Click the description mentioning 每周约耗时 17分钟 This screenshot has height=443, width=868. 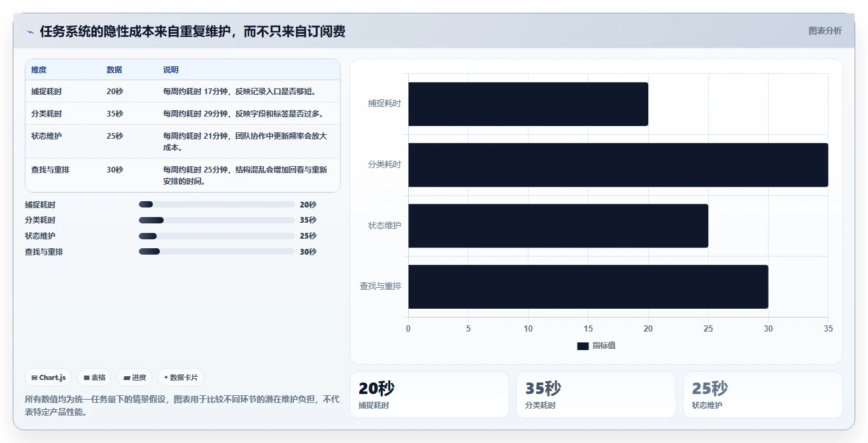point(240,92)
